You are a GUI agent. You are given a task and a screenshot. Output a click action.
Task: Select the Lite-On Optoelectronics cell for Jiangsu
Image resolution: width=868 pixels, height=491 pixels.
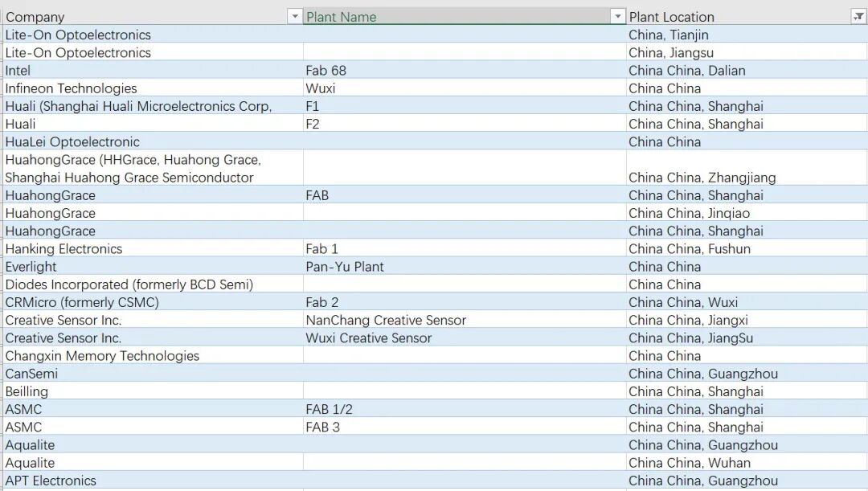153,52
